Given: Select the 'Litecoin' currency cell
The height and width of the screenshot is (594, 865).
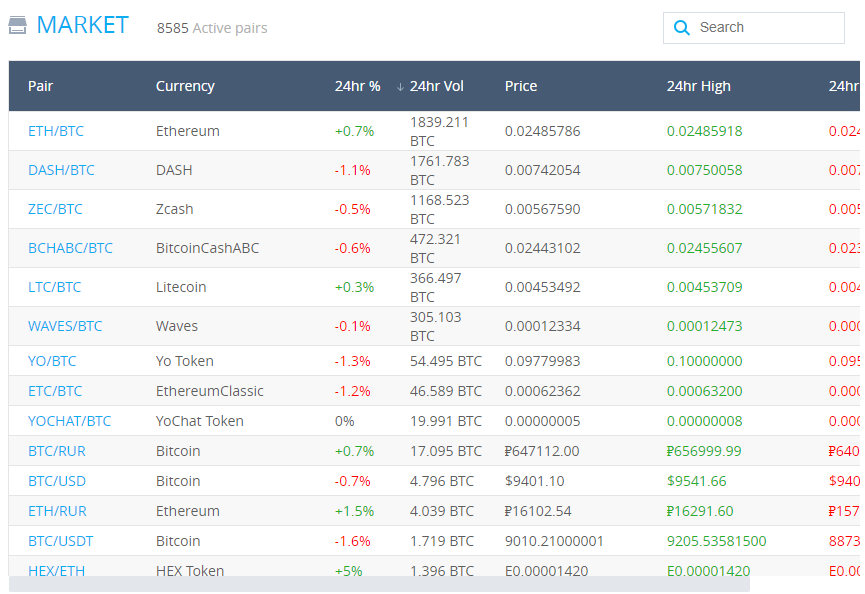Looking at the screenshot, I should pos(181,287).
